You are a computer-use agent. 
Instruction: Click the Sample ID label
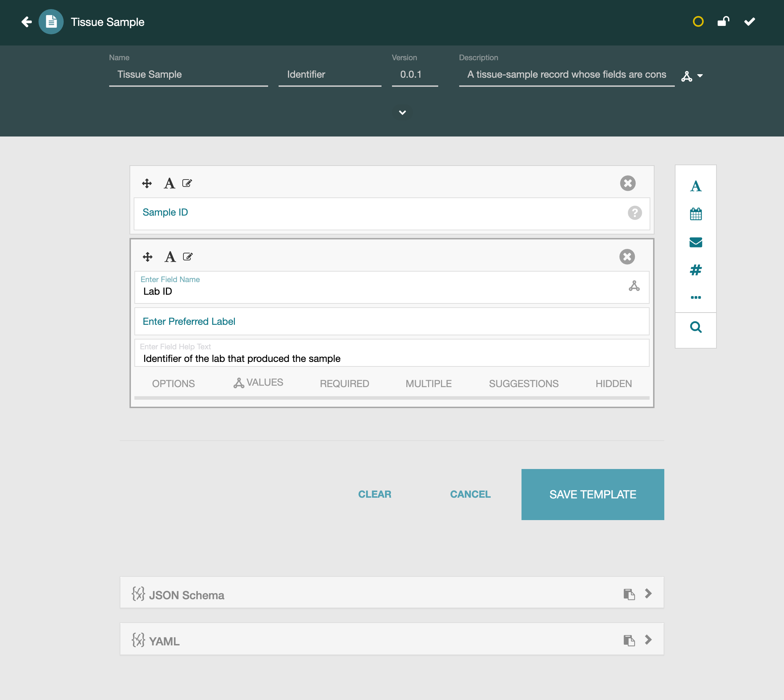tap(165, 213)
